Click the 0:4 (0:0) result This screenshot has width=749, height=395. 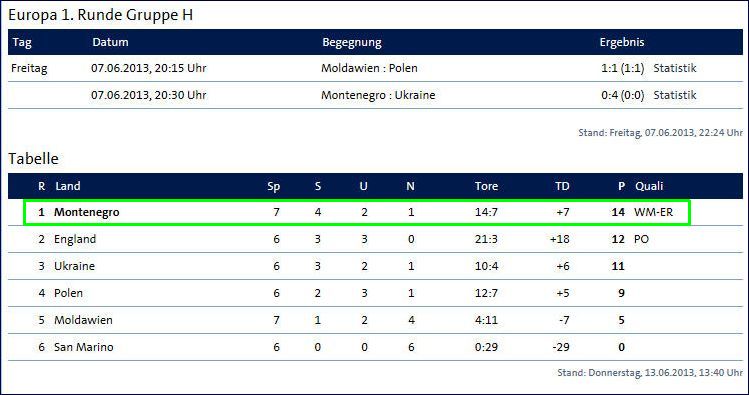[622, 95]
